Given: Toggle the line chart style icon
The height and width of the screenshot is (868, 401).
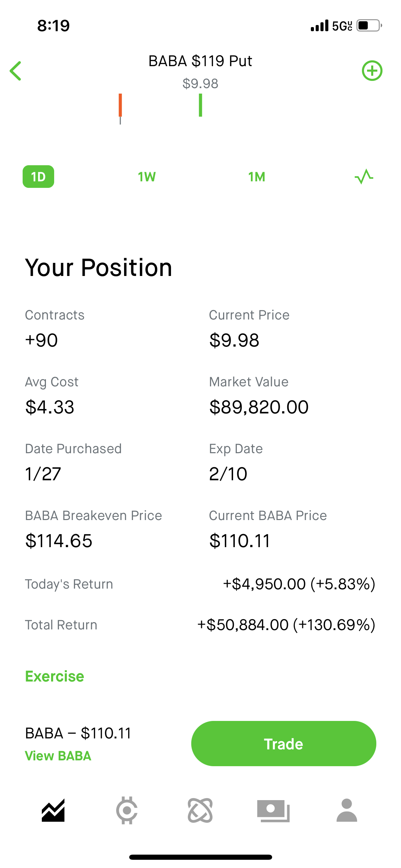Looking at the screenshot, I should click(x=364, y=177).
